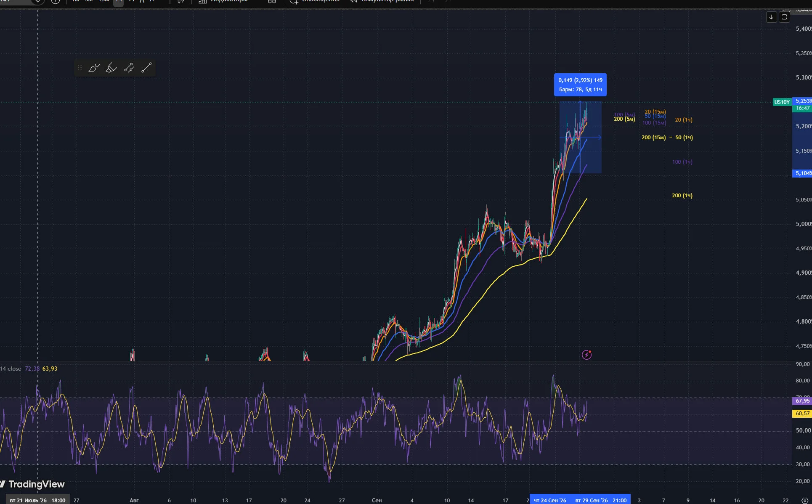812x504 pixels.
Task: Click the blue 5,104% price scale label
Action: (803, 173)
